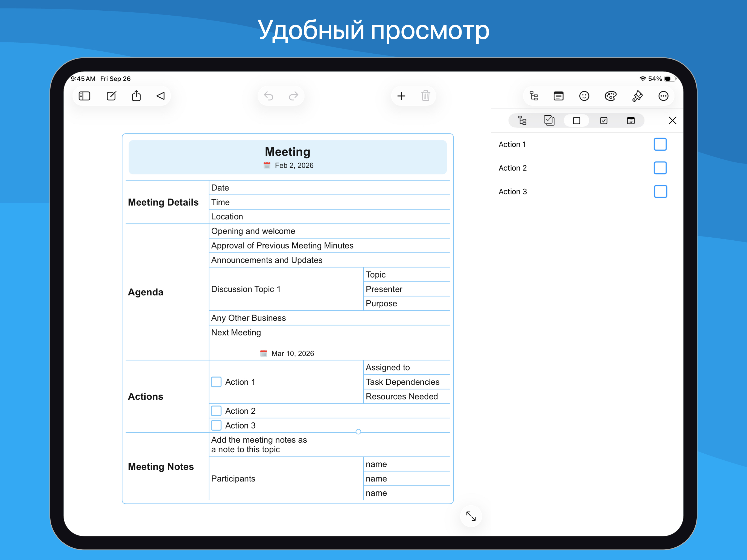Open the edit compose tool

[111, 96]
